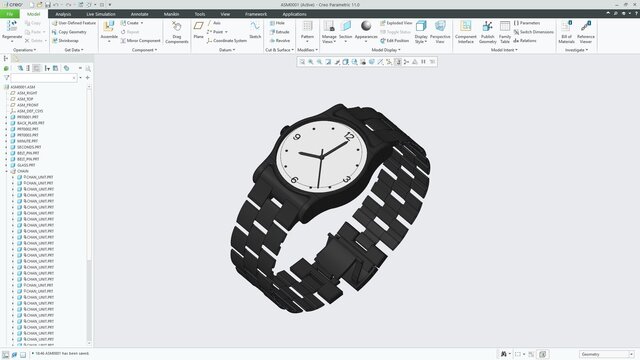Open the Applications tab
640x360 pixels.
coord(294,14)
